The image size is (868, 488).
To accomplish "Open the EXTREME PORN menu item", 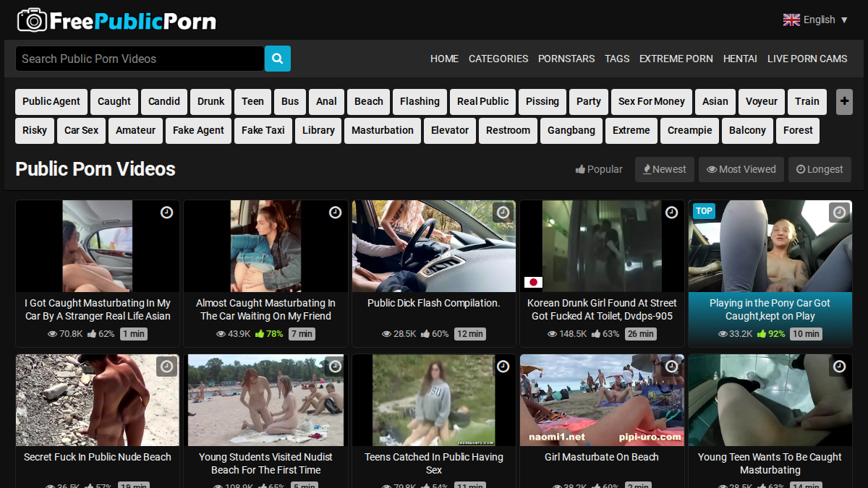I will pyautogui.click(x=676, y=59).
